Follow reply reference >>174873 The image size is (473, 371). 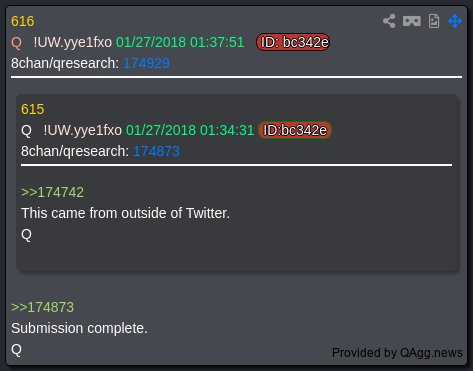(x=42, y=307)
